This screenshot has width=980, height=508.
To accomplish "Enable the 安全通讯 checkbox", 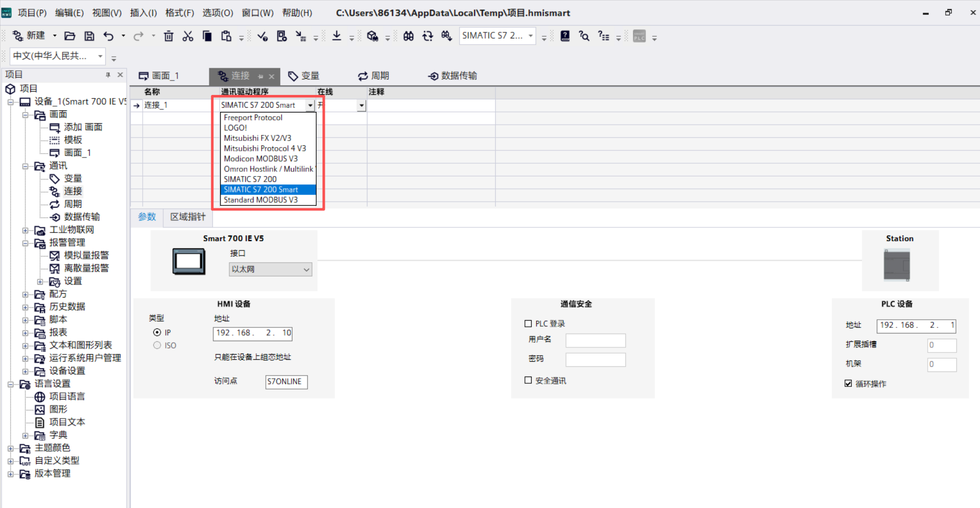I will pos(528,380).
